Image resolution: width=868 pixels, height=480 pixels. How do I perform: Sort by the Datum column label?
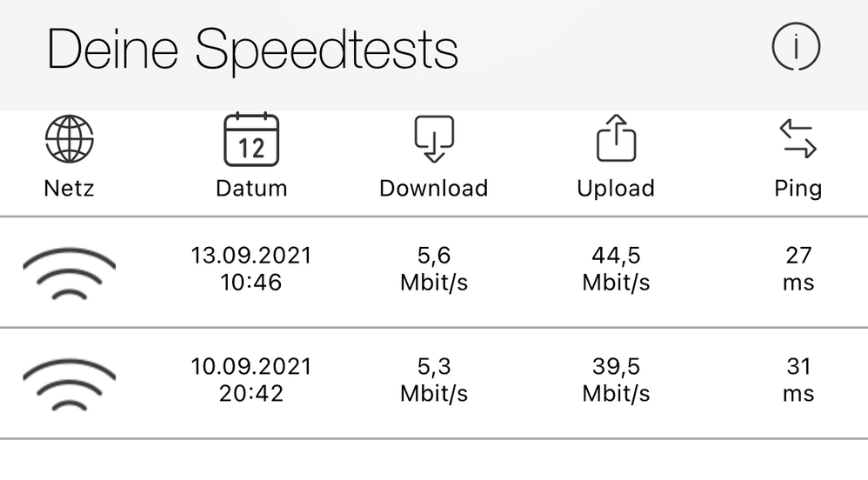(251, 188)
